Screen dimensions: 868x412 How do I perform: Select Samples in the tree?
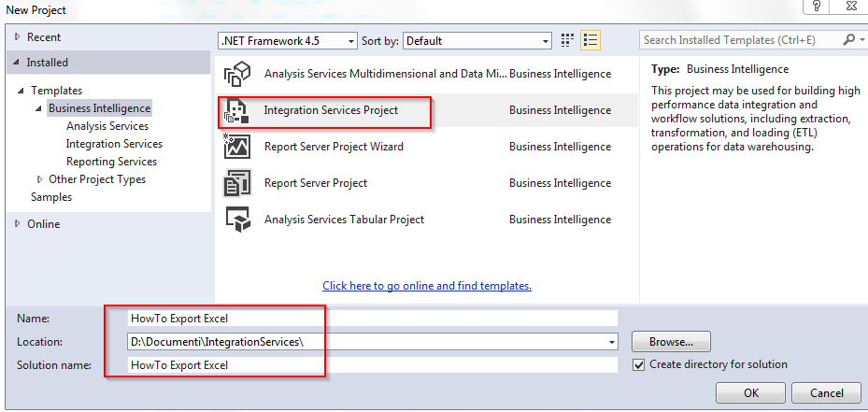click(51, 197)
